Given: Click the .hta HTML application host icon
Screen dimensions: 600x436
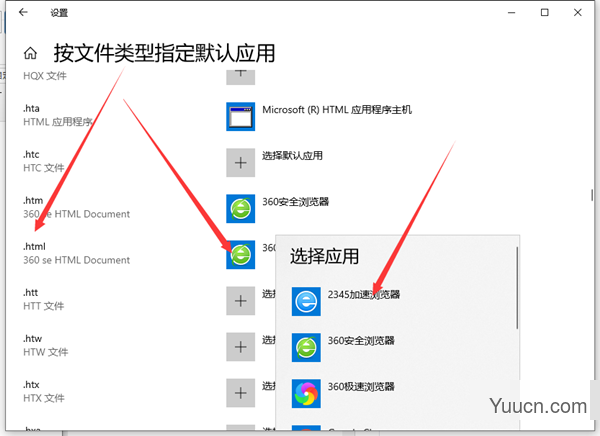Looking at the screenshot, I should click(240, 116).
